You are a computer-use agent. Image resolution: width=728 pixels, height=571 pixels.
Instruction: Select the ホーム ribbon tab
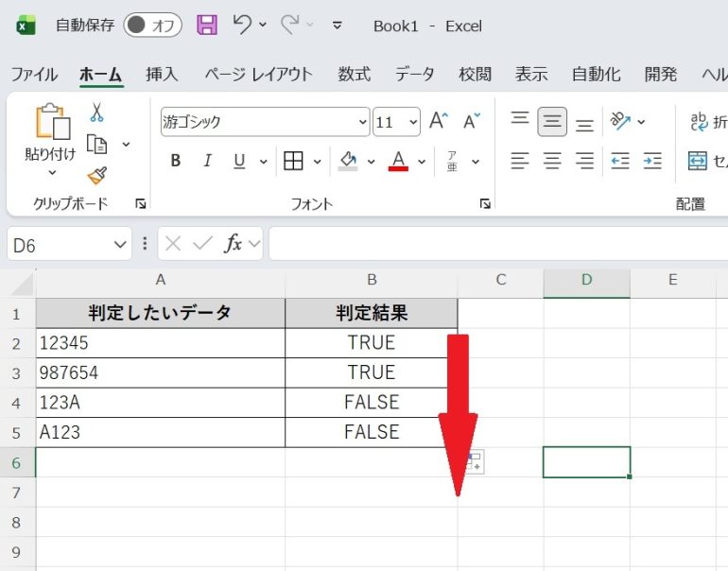[101, 75]
